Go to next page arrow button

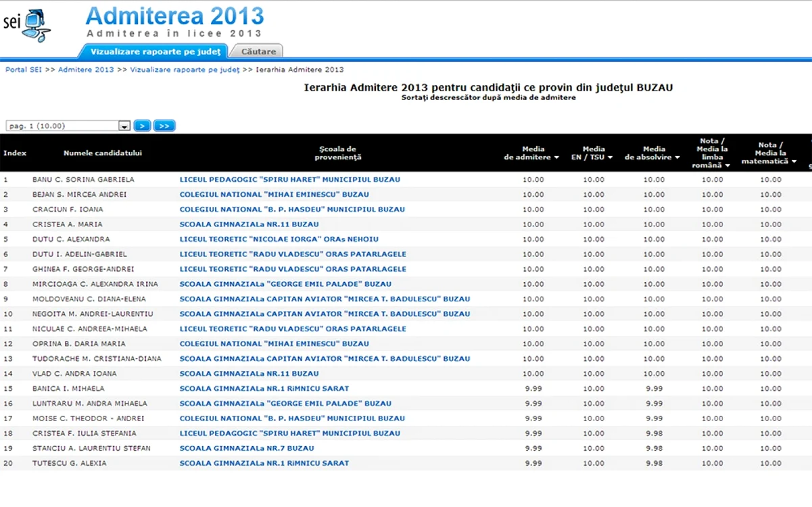pos(142,126)
